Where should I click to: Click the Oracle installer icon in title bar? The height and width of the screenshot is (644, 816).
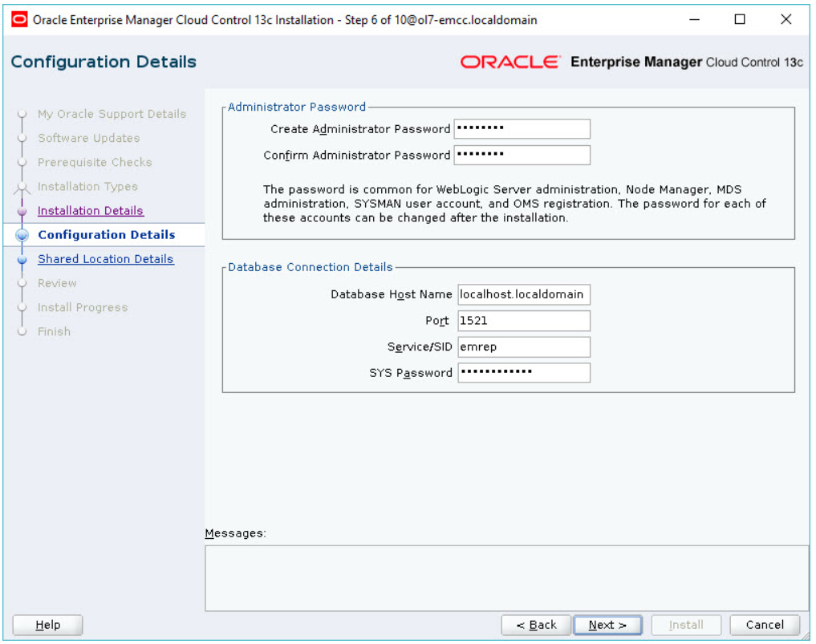(x=19, y=20)
